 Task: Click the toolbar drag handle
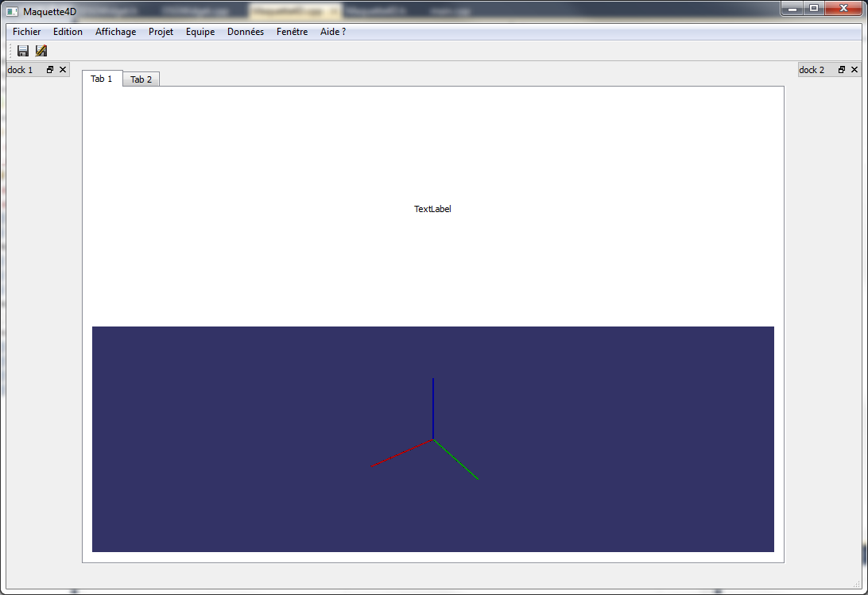[x=10, y=51]
